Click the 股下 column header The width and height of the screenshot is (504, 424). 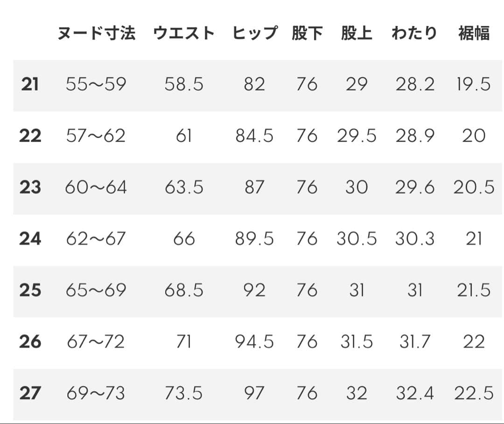tap(307, 34)
